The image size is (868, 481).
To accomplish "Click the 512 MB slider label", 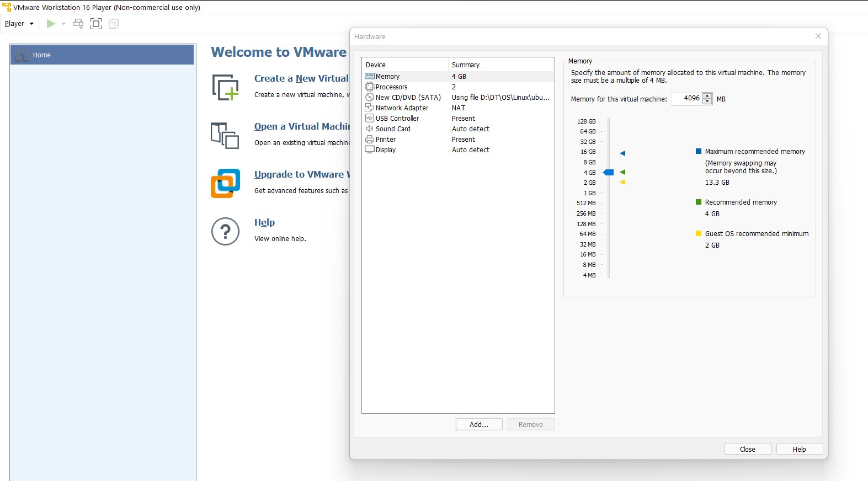I will point(586,203).
